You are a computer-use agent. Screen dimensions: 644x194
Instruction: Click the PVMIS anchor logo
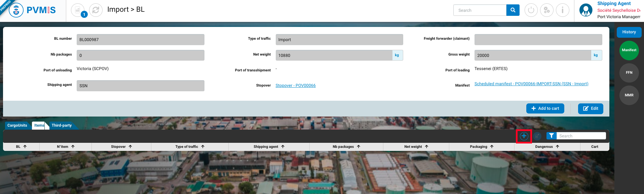click(16, 10)
